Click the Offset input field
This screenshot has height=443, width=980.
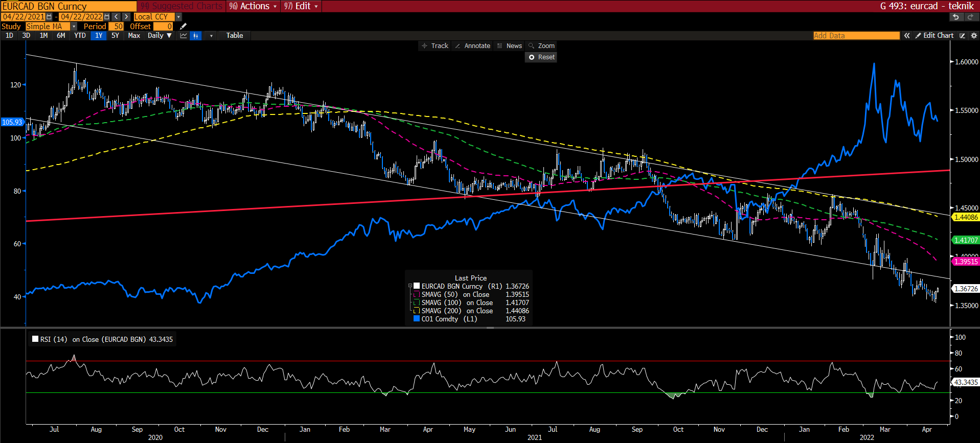coord(163,26)
